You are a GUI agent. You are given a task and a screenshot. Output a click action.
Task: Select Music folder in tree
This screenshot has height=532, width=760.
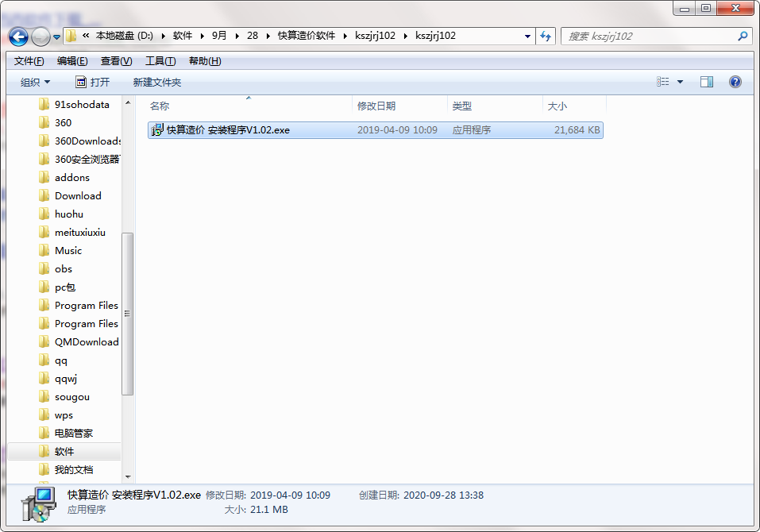pyautogui.click(x=68, y=251)
